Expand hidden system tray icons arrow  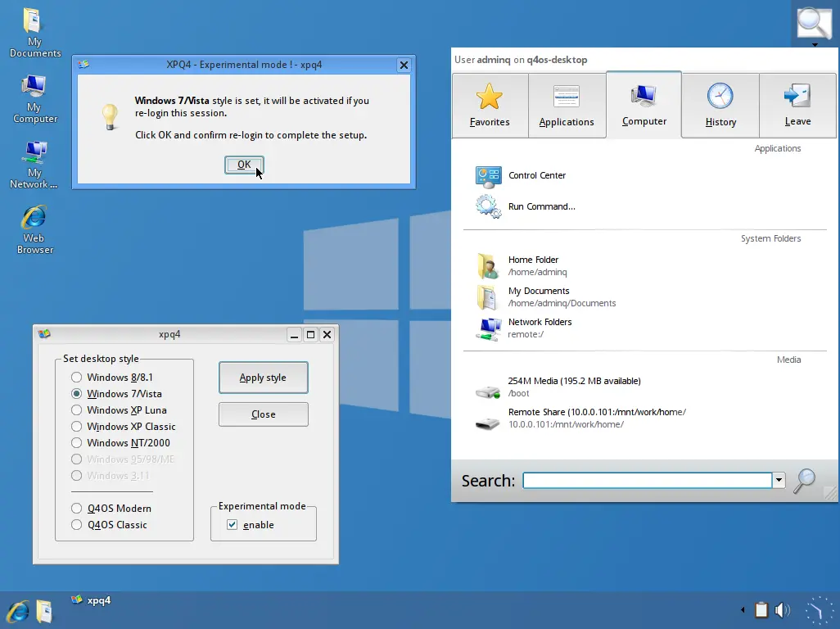[743, 610]
